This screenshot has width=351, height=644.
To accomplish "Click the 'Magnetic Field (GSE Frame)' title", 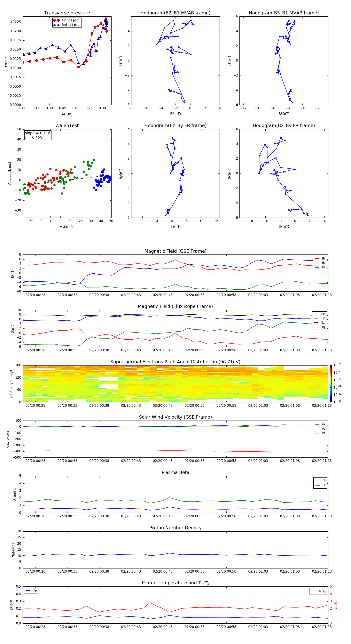I will click(x=175, y=251).
